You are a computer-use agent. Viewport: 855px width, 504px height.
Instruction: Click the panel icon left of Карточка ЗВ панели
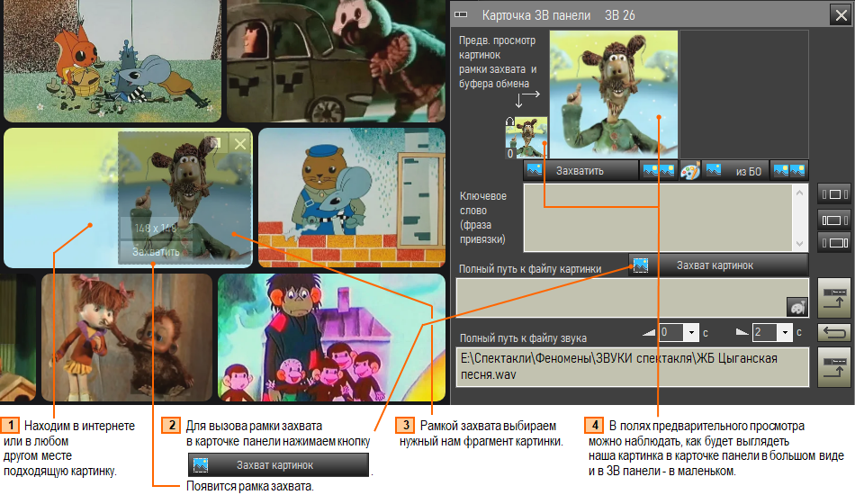tap(461, 14)
